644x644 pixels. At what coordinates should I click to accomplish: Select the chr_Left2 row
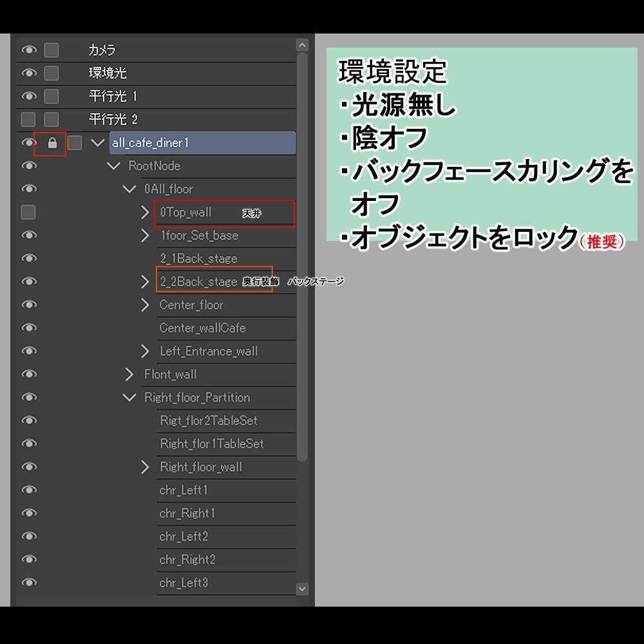click(x=226, y=536)
